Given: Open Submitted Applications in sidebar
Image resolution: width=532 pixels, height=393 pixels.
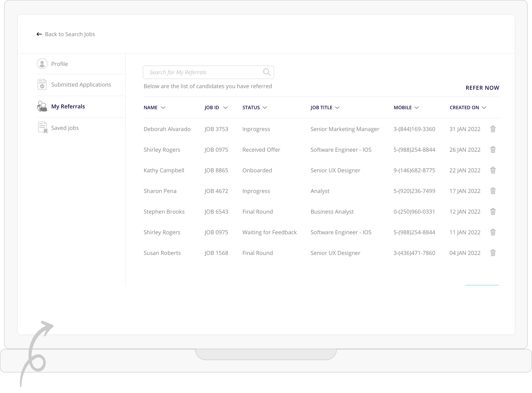Looking at the screenshot, I should (81, 85).
